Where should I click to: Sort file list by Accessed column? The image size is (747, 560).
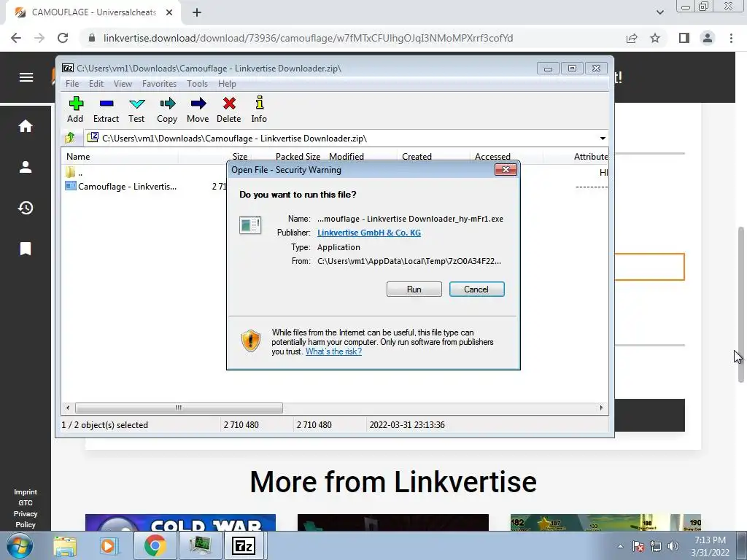click(x=506, y=156)
